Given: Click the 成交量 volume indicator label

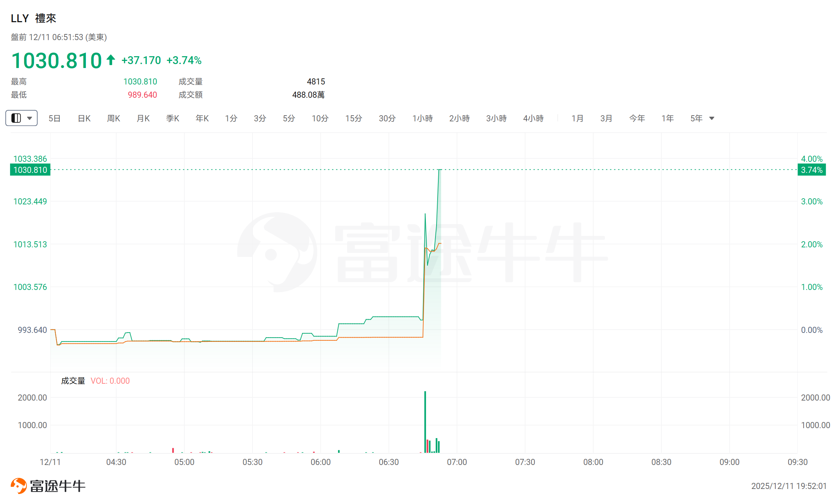Looking at the screenshot, I should point(73,381).
